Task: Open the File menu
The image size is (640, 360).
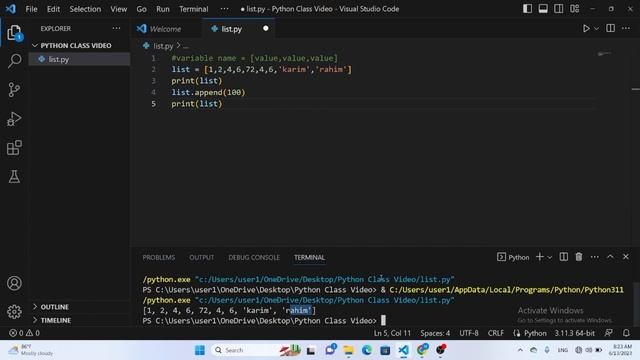Action: pos(31,9)
